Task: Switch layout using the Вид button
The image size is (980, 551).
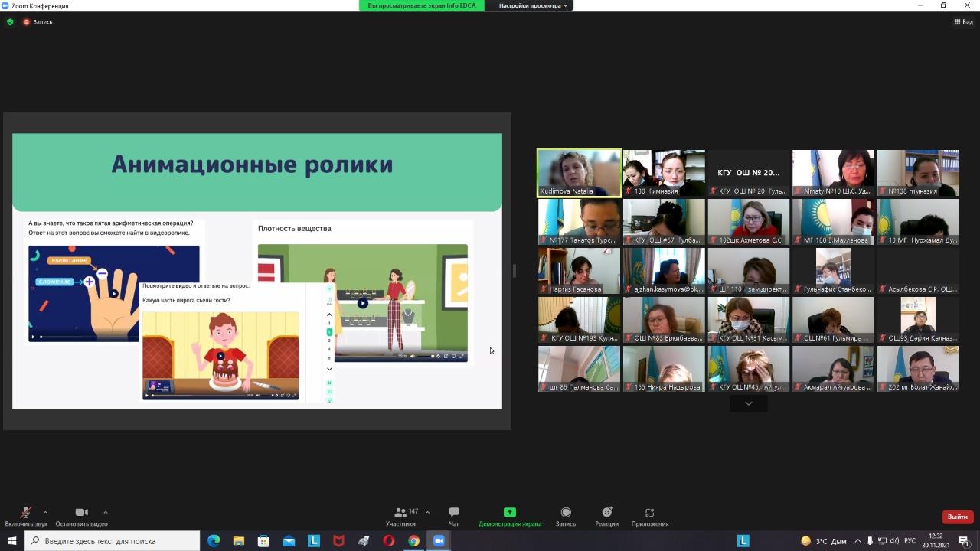Action: coord(963,22)
